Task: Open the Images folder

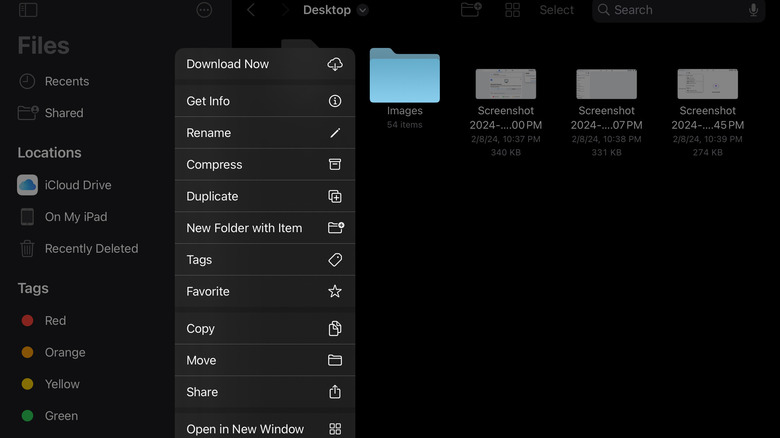Action: point(404,78)
